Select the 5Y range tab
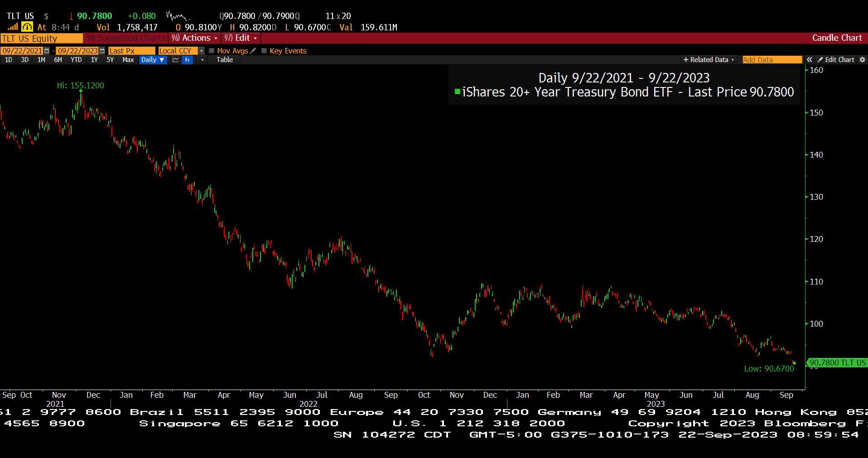Viewport: 868px width, 458px height. pos(110,60)
